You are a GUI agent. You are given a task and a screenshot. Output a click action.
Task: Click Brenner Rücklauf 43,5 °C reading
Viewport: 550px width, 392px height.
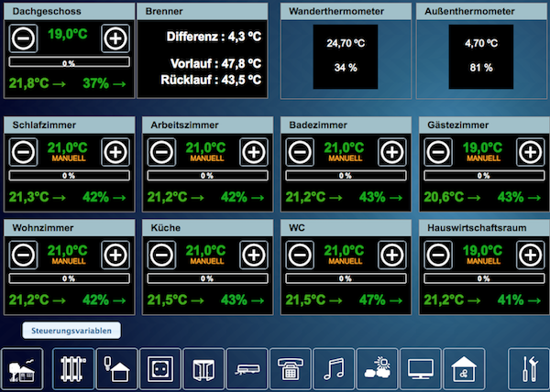pyautogui.click(x=211, y=80)
